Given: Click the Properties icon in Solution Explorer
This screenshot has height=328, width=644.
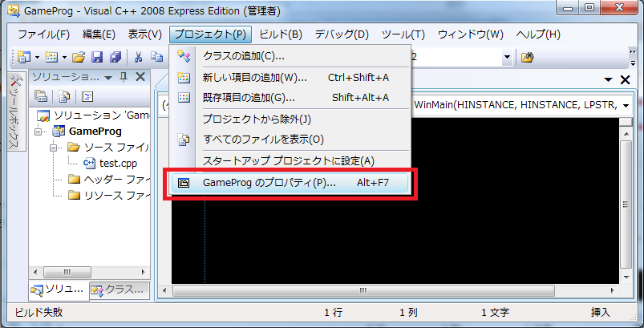Looking at the screenshot, I should (41, 96).
